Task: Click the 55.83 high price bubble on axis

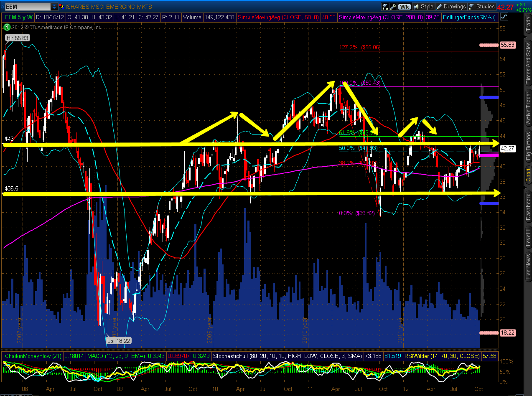Action: [509, 44]
